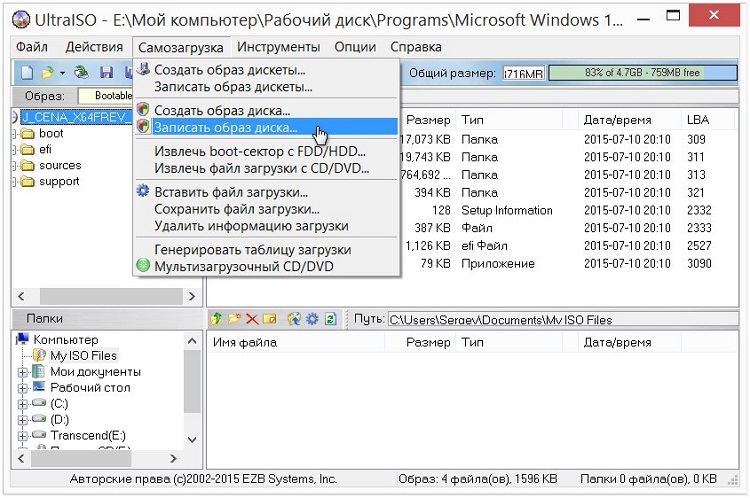
Task: Click scroll-right arrow of upper tree pane
Action: [x=192, y=297]
